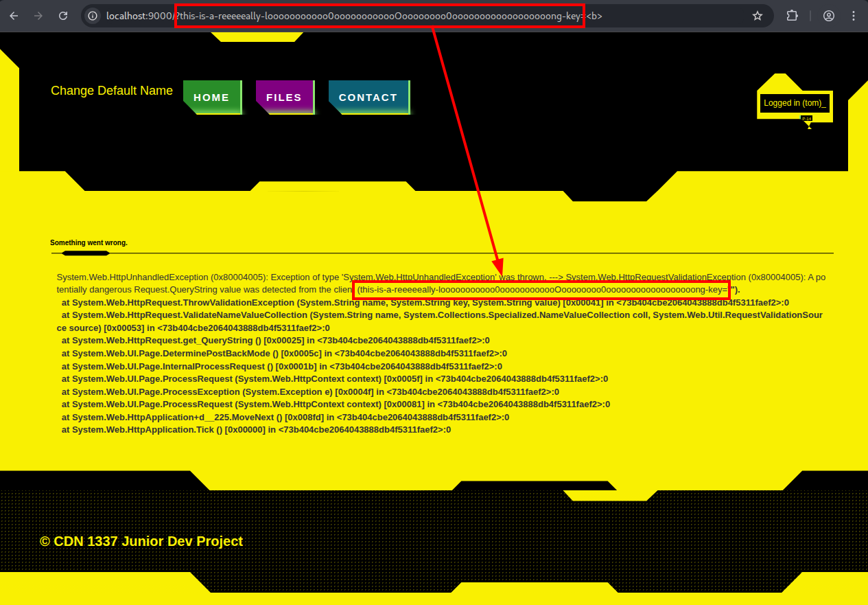The image size is (868, 605).
Task: Bookmark this page using the star icon
Action: tap(758, 15)
